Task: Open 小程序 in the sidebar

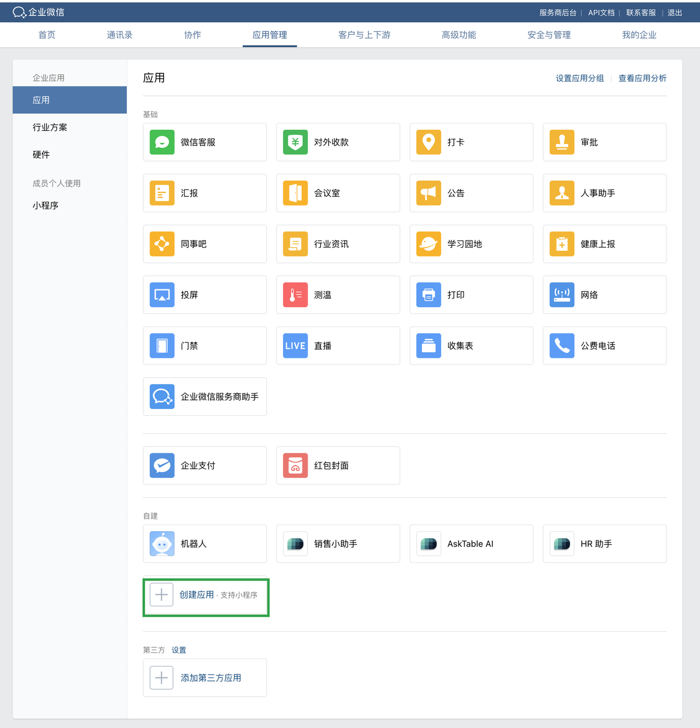Action: [45, 205]
